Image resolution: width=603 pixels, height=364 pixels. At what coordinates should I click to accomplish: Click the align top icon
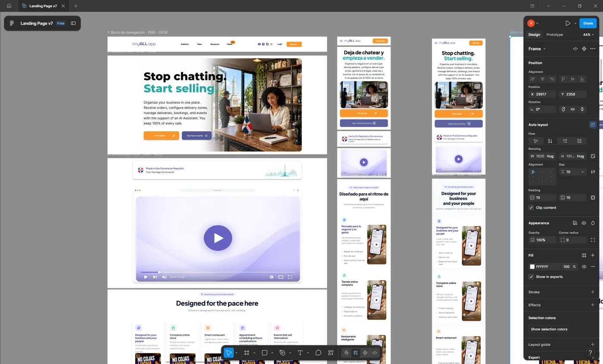[563, 79]
